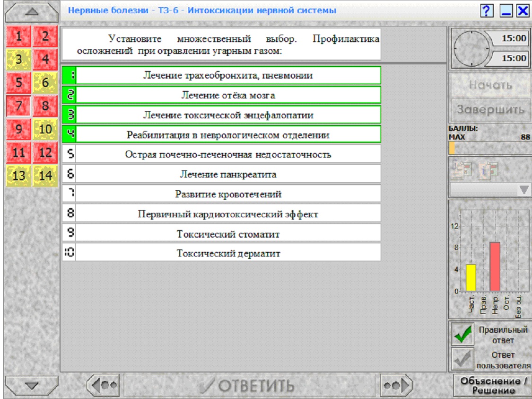
Task: Go to the next question arrow
Action: 396,385
